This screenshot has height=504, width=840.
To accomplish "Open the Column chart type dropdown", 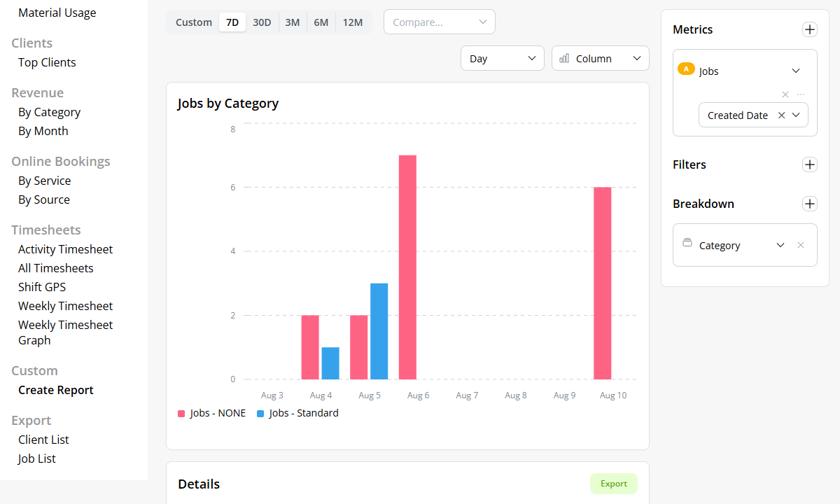I will pos(601,59).
